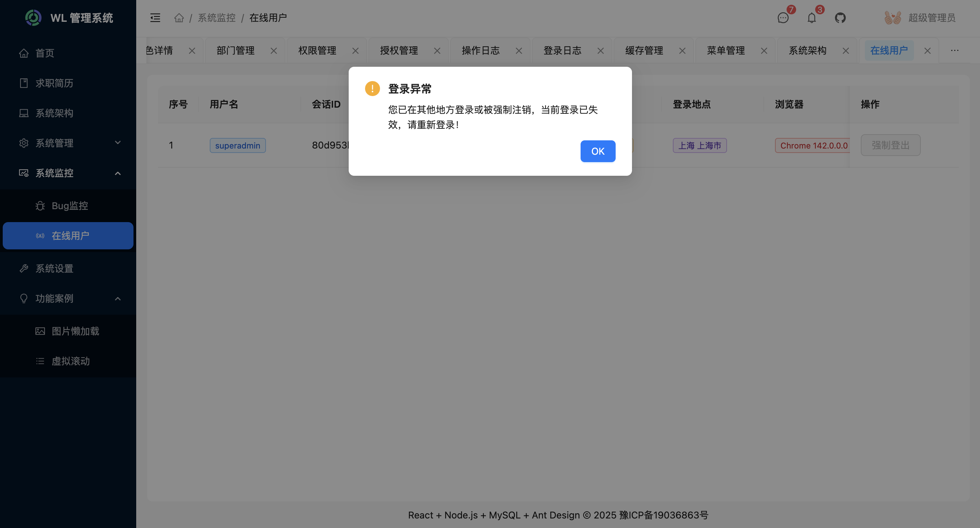Click the sidebar collapse icon next to breadcrumb
Screen dimensions: 980x528
pyautogui.click(x=155, y=17)
